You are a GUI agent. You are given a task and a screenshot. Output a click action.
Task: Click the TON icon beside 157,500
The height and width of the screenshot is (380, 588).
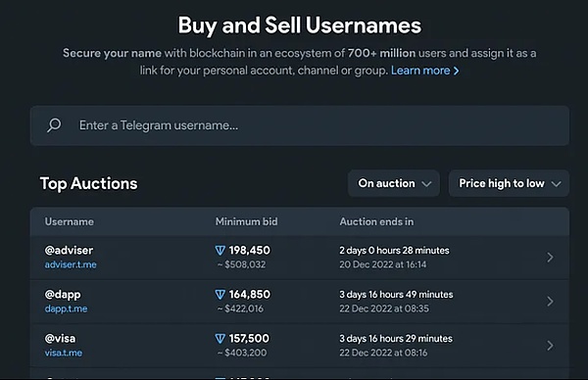tap(220, 339)
